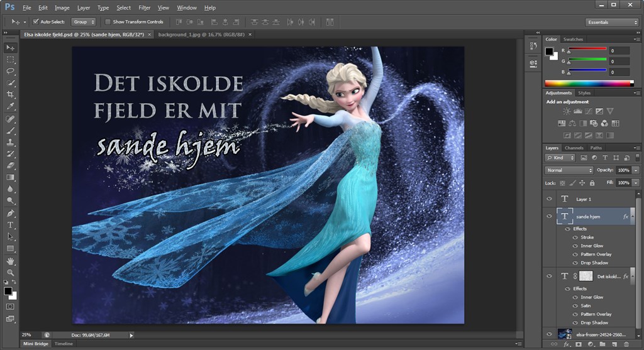Open the Timeline panel tab

click(64, 344)
